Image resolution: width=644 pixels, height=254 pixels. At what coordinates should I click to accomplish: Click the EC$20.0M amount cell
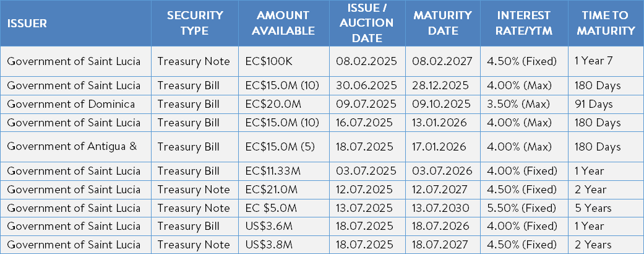[x=283, y=104]
